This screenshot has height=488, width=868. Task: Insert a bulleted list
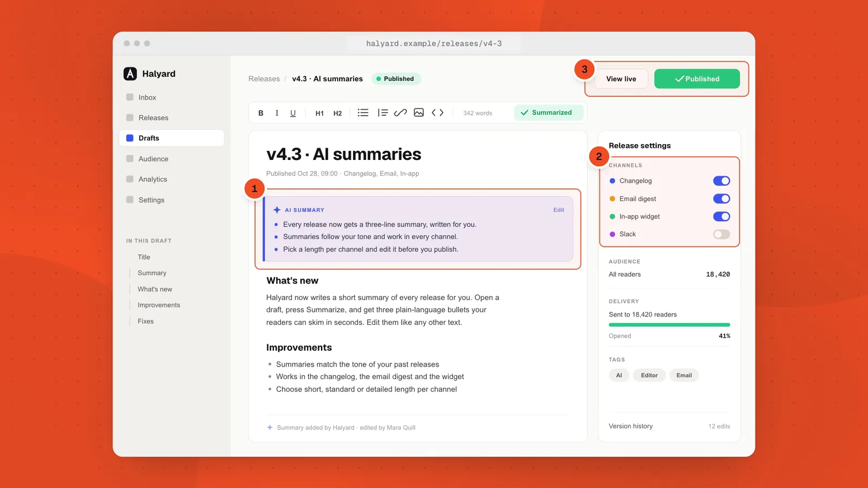click(363, 113)
